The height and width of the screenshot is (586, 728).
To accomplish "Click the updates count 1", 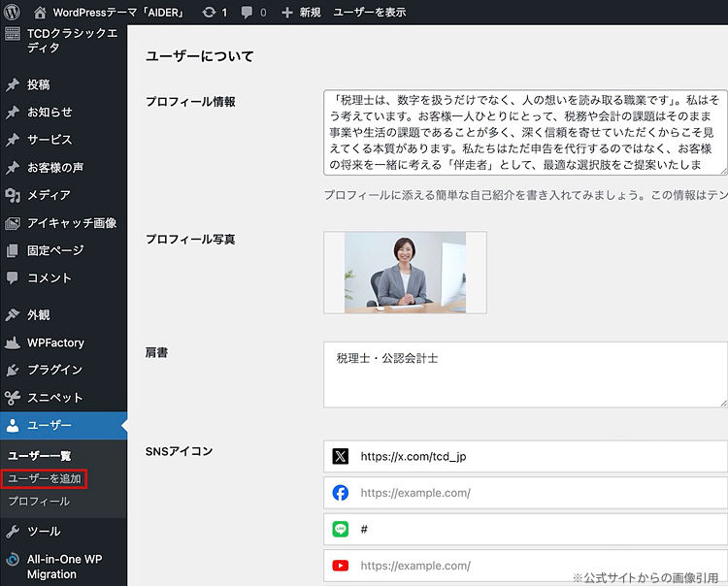I will pyautogui.click(x=224, y=13).
